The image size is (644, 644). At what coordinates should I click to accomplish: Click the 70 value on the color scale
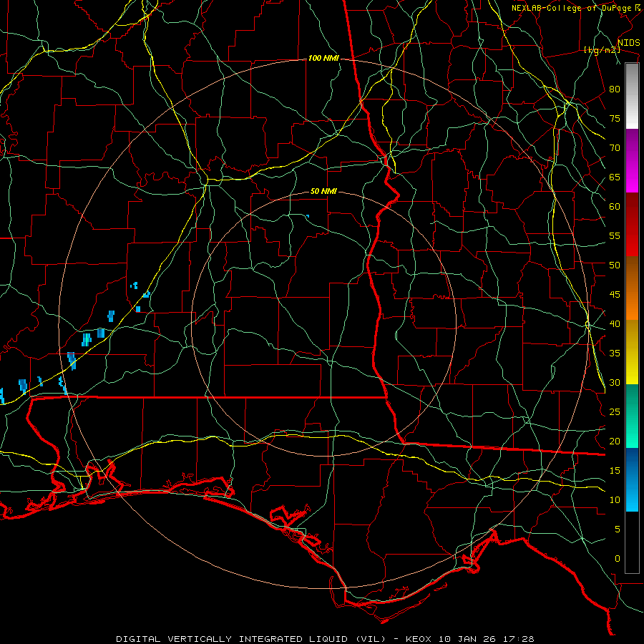(x=615, y=148)
